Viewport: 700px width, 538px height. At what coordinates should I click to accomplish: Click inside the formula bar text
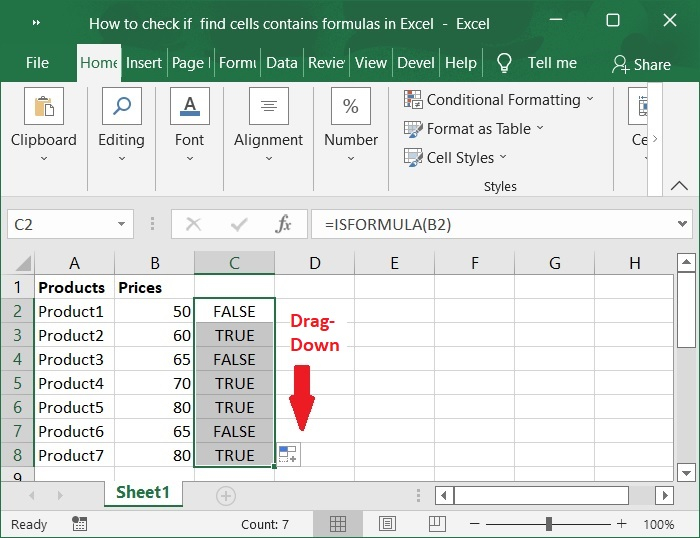[x=490, y=225]
